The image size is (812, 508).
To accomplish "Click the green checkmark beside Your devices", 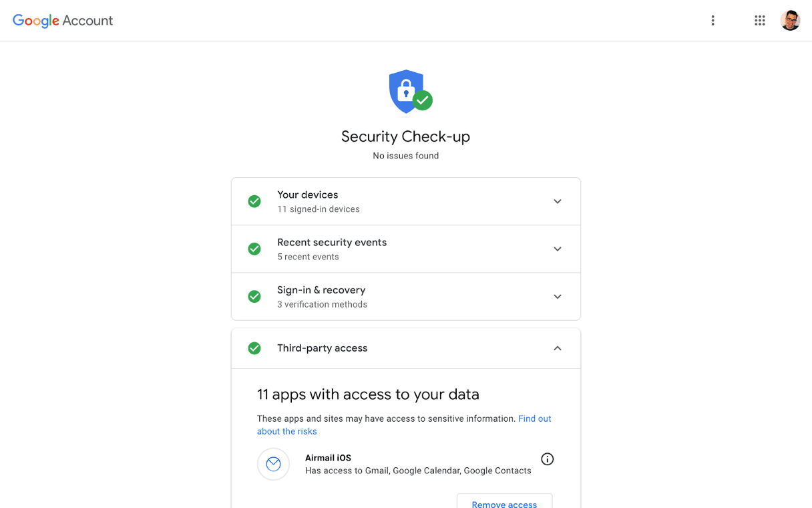I will click(254, 201).
